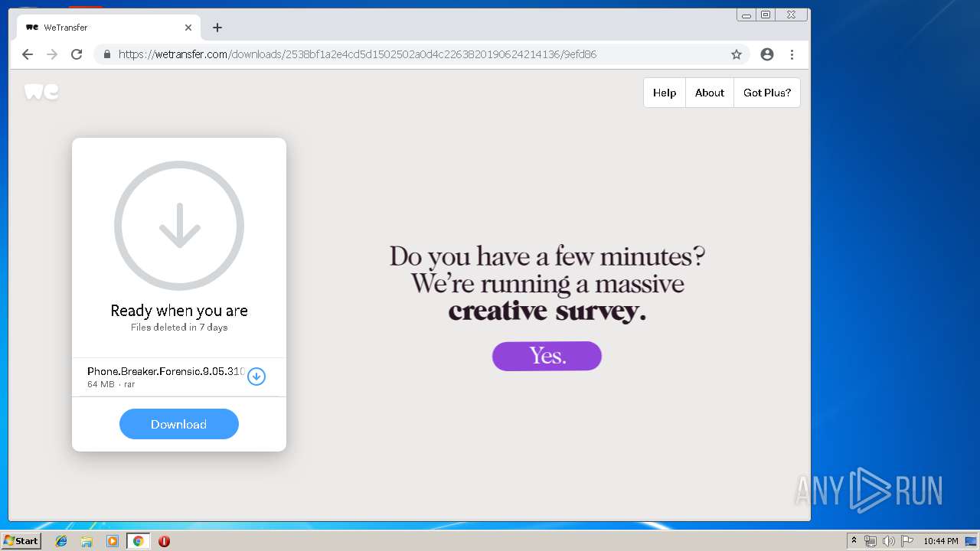Close the Chrome window
Image resolution: width=980 pixels, height=551 pixels.
(x=792, y=15)
